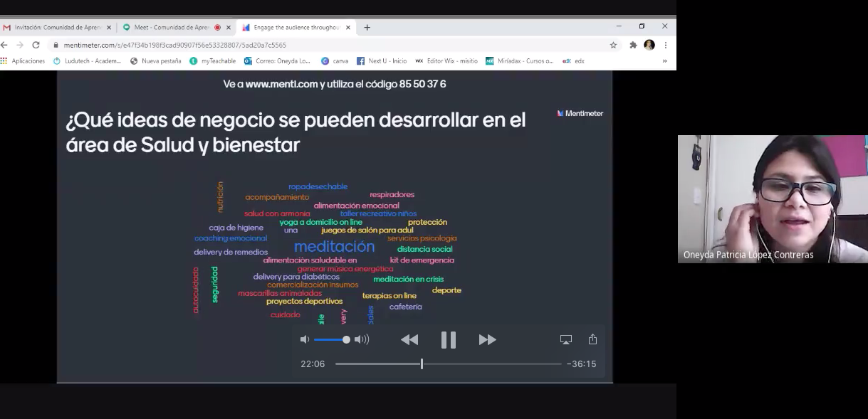Rewind the video

tap(409, 340)
